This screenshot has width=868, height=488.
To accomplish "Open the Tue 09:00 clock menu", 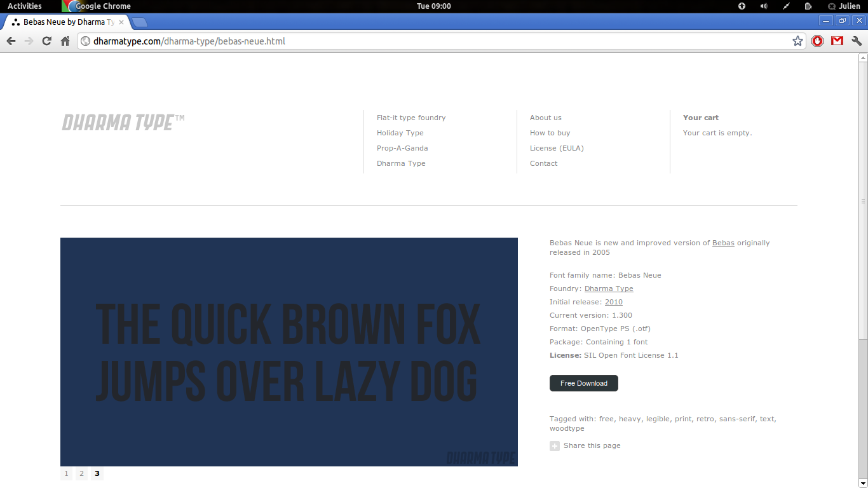I will [434, 6].
